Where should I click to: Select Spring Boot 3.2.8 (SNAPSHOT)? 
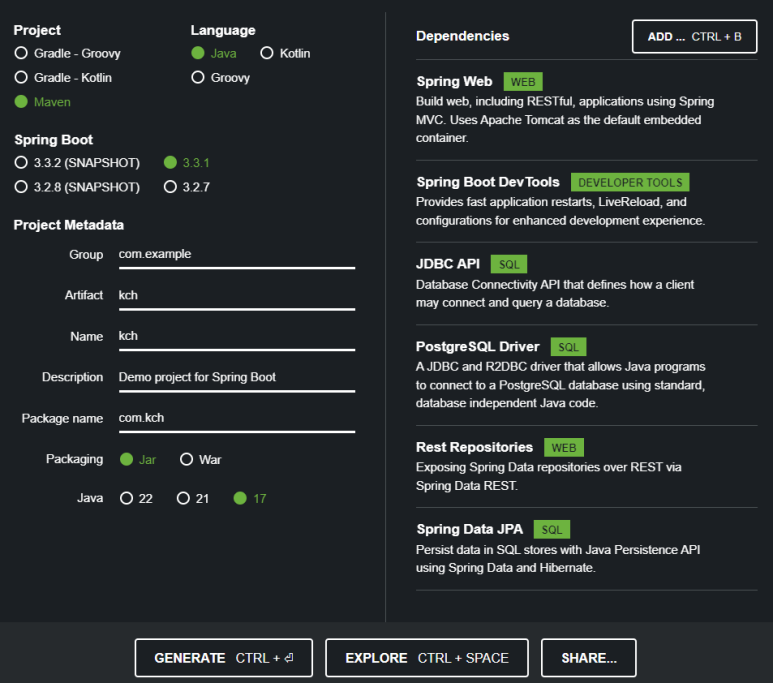77,187
